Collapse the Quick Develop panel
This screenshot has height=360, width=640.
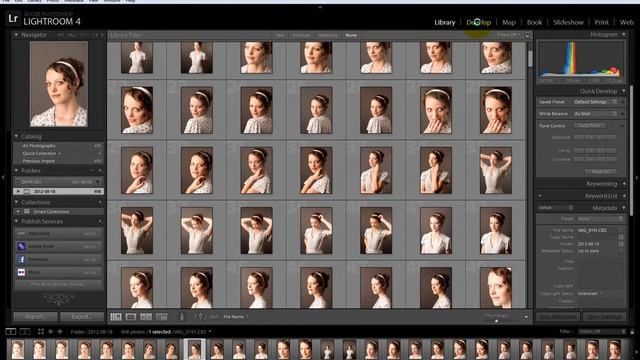(x=624, y=91)
